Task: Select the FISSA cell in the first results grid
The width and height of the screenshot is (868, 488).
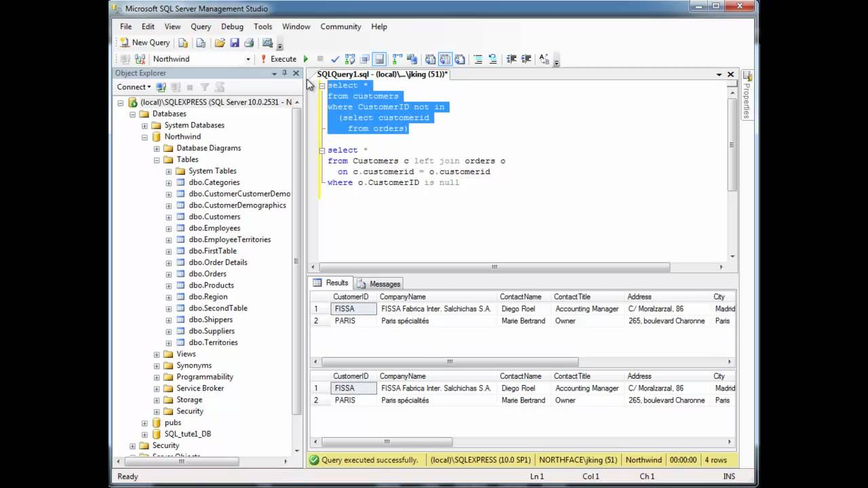Action: point(353,309)
